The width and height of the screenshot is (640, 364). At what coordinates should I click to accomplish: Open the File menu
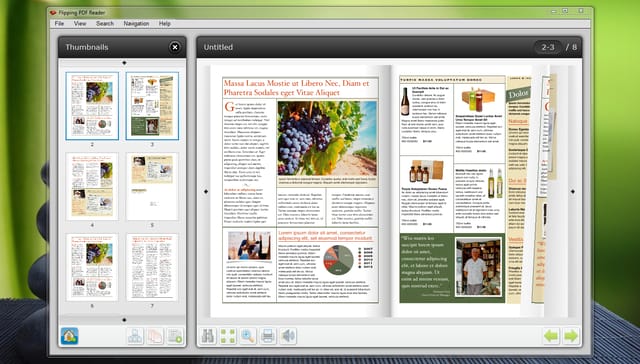[59, 24]
